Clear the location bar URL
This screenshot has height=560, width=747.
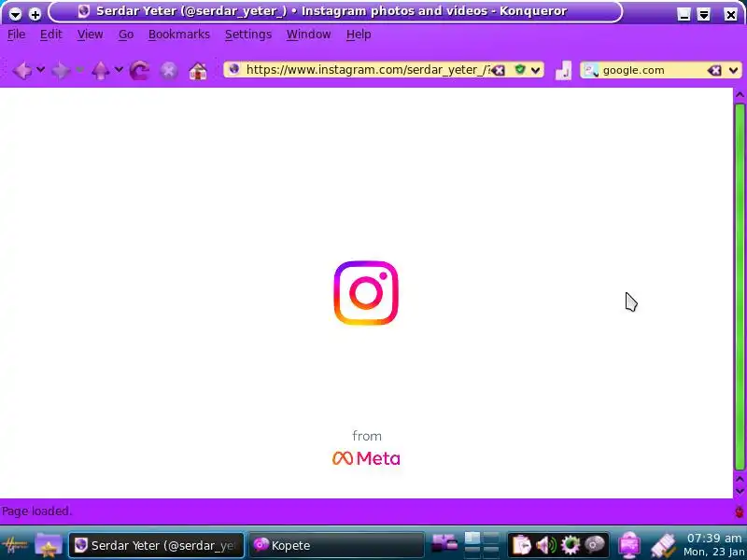[x=499, y=71]
